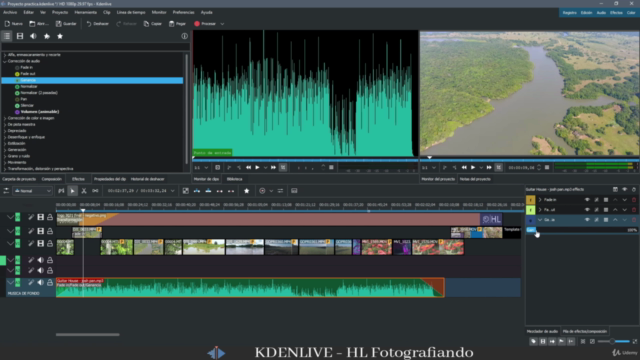Screen dimensions: 640x360
Task: Choose the spacer timeline tool
Action: (x=95, y=191)
